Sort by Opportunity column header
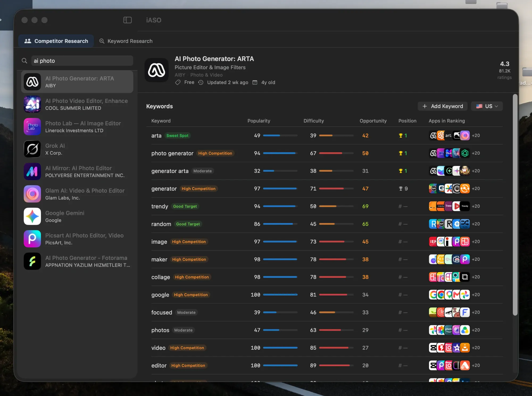Viewport: 532px width, 396px height. (x=373, y=121)
